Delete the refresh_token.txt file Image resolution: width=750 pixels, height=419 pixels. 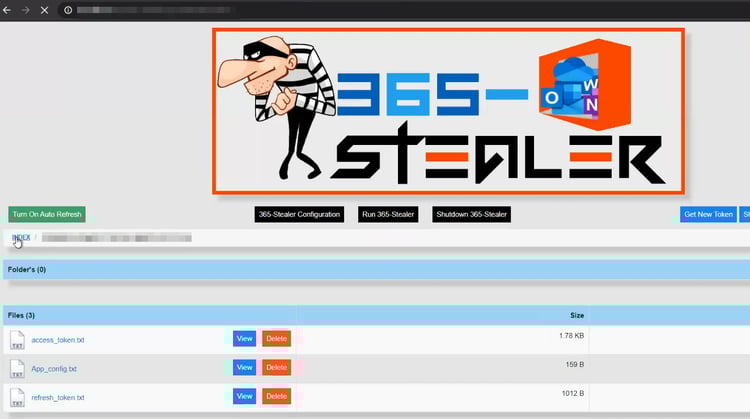coord(276,396)
